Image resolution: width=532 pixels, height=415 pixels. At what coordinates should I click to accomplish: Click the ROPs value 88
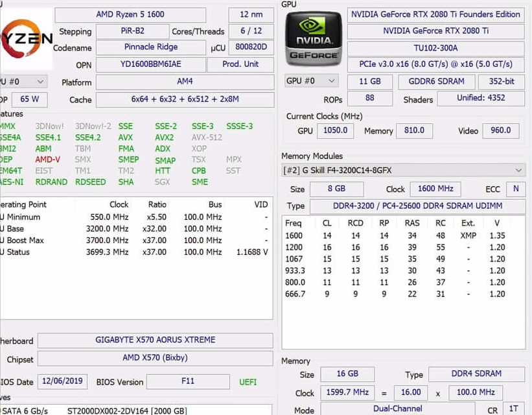(370, 99)
